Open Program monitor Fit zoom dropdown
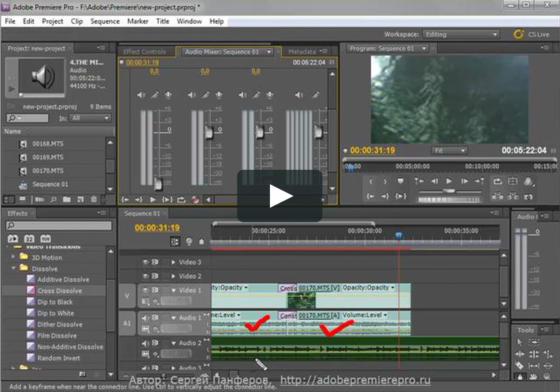The height and width of the screenshot is (392, 560). pos(449,150)
